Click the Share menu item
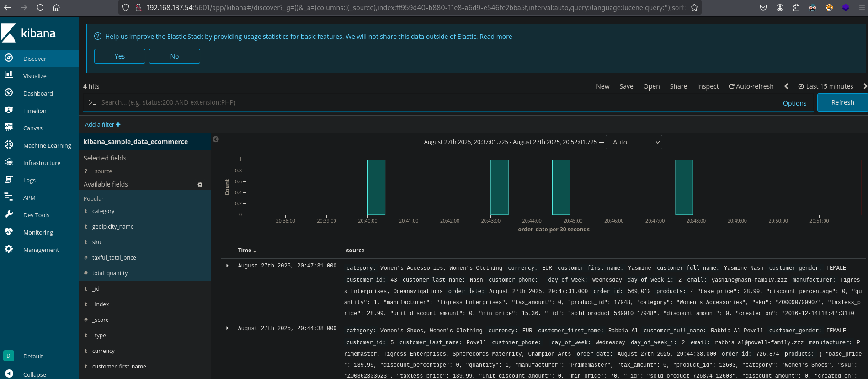This screenshot has width=868, height=379. tap(678, 86)
